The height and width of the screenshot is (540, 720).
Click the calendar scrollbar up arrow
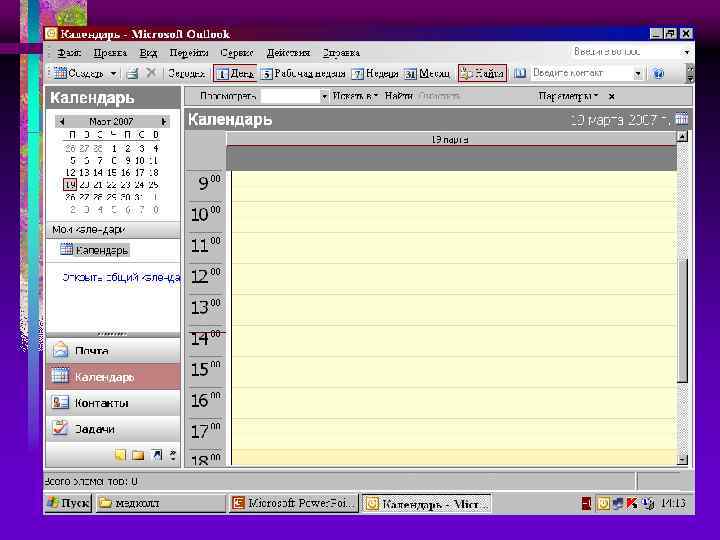coord(682,136)
